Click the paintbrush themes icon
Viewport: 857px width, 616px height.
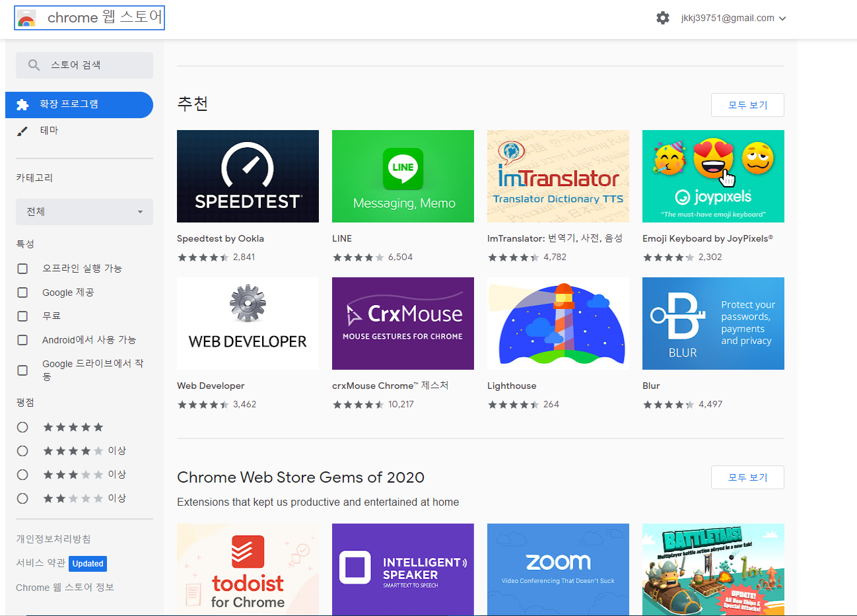click(22, 131)
